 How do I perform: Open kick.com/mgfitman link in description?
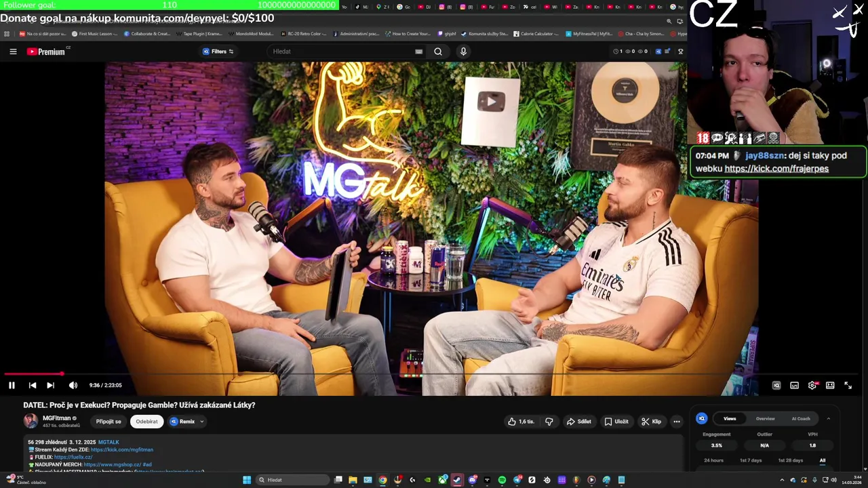[x=122, y=449]
